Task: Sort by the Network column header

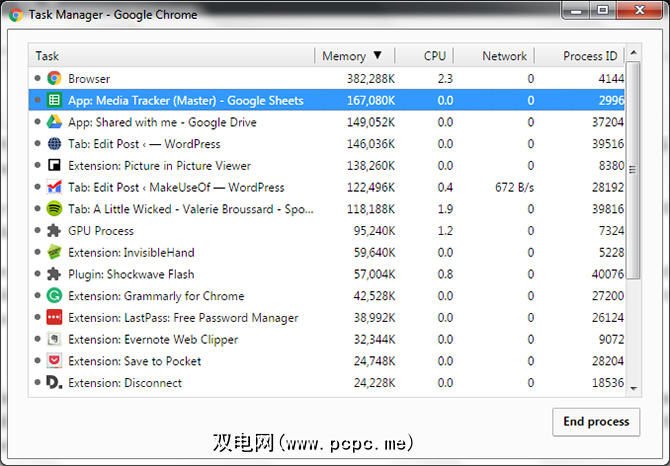Action: coord(494,56)
